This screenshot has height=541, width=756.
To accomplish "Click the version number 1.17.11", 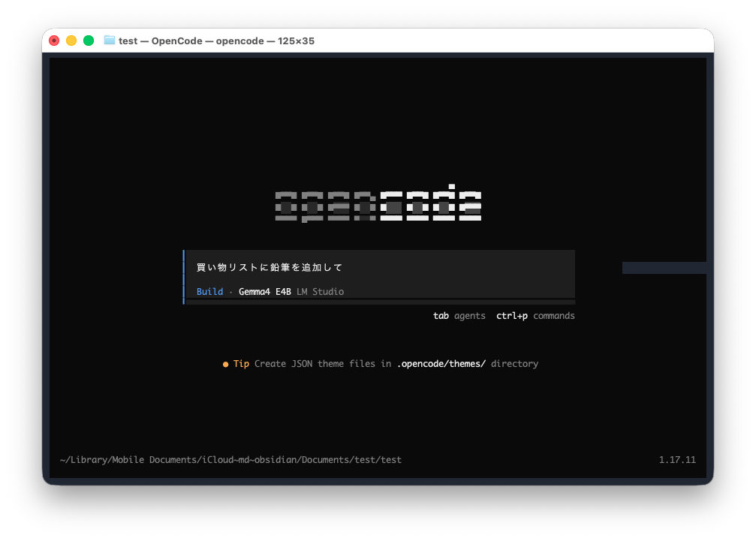I will click(x=677, y=459).
